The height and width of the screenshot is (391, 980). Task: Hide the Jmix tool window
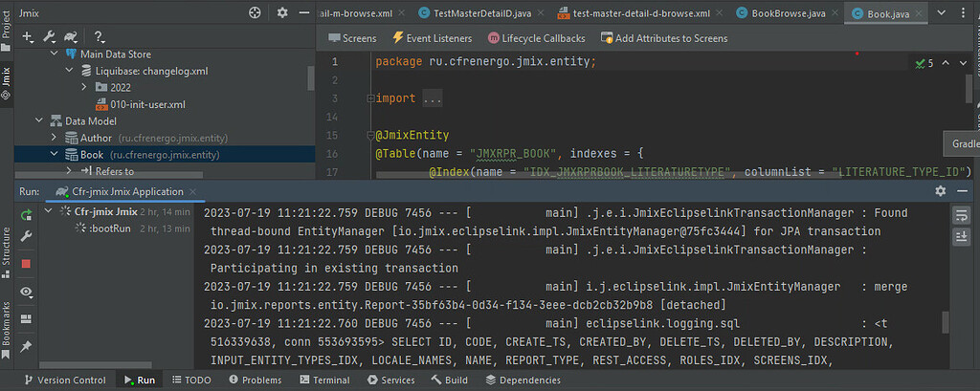pyautogui.click(x=304, y=12)
